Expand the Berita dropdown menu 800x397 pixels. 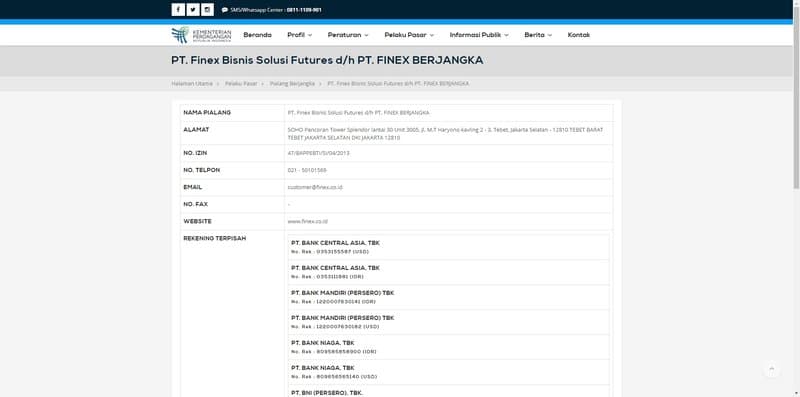[x=538, y=35]
